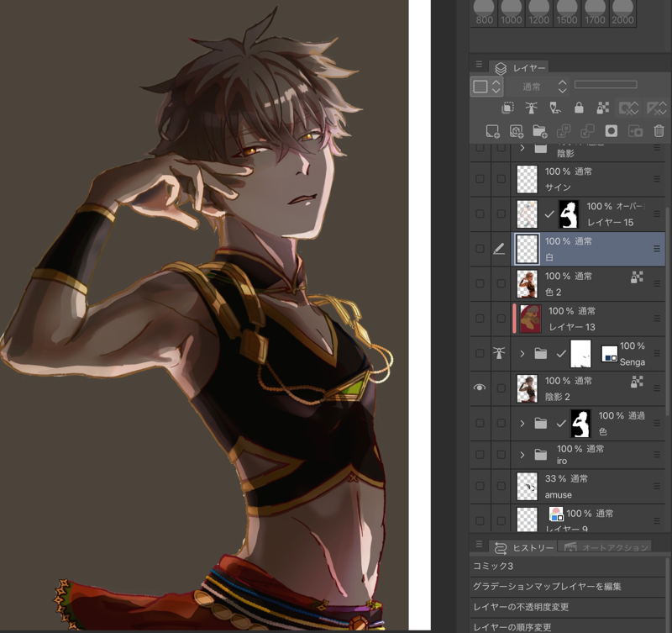
Task: Create a new vector layer
Action: [517, 131]
